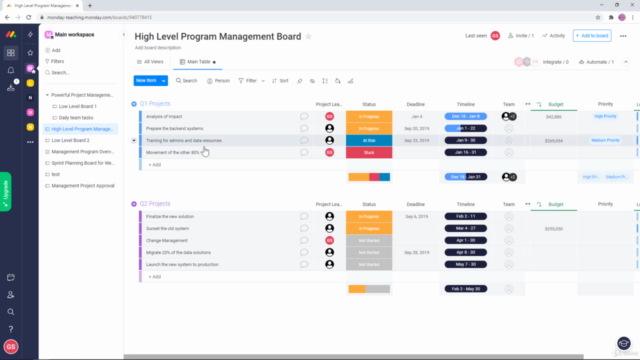The height and width of the screenshot is (360, 640).
Task: Open the Activity log
Action: 553,36
